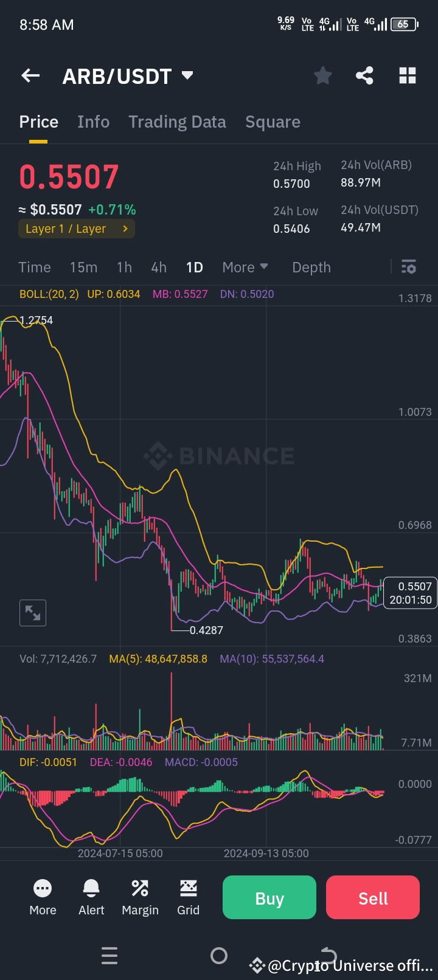Screen dimensions: 438x980
Task: Open the Grid trading tool
Action: 188,897
